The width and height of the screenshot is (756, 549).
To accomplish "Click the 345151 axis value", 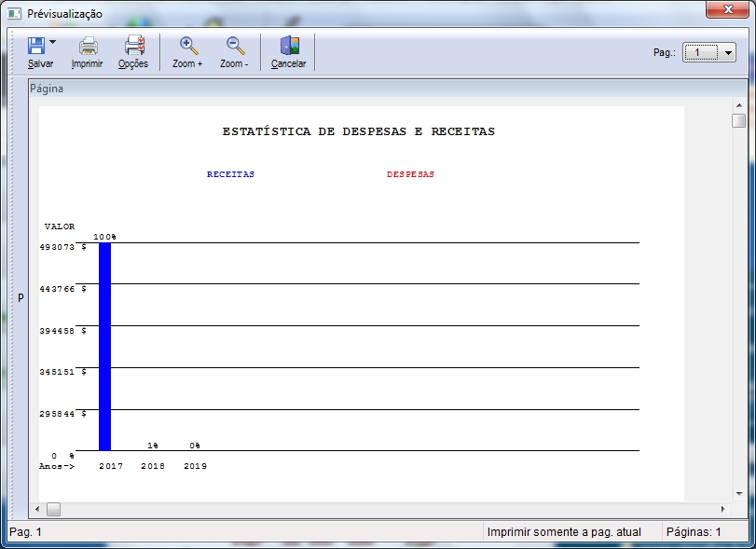I will tap(57, 372).
